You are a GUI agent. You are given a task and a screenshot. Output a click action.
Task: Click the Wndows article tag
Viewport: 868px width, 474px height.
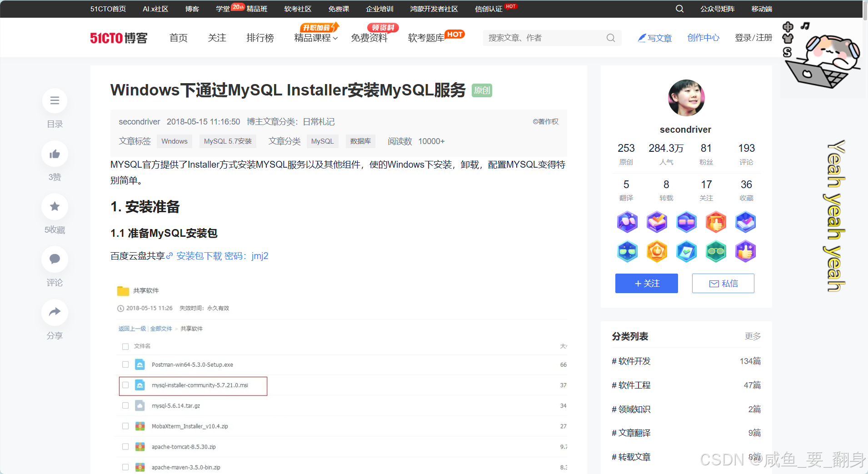(175, 141)
